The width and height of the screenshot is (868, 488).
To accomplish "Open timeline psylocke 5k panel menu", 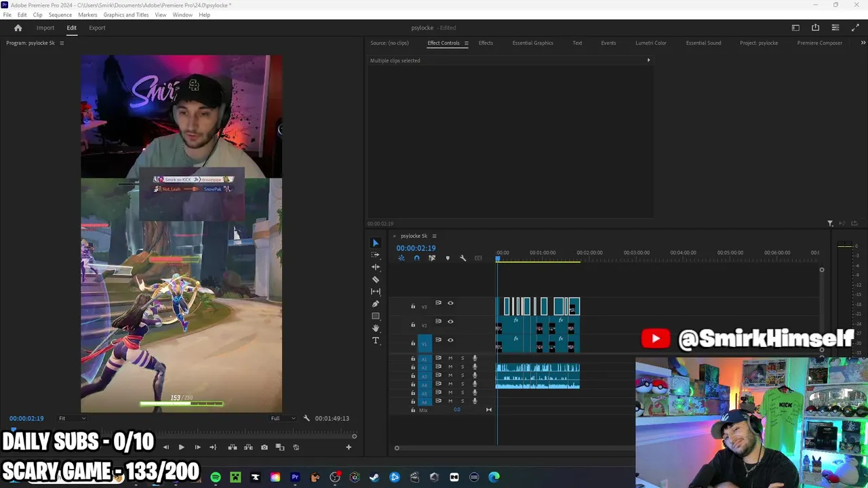I will tap(434, 236).
